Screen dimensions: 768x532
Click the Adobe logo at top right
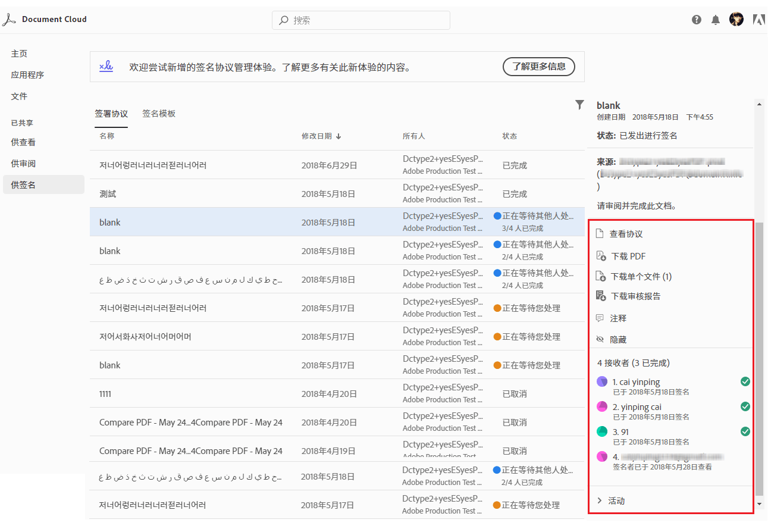pyautogui.click(x=758, y=20)
